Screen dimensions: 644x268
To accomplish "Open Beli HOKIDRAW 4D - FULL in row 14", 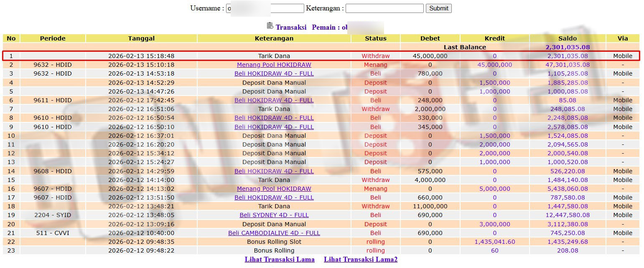I will pyautogui.click(x=274, y=171).
